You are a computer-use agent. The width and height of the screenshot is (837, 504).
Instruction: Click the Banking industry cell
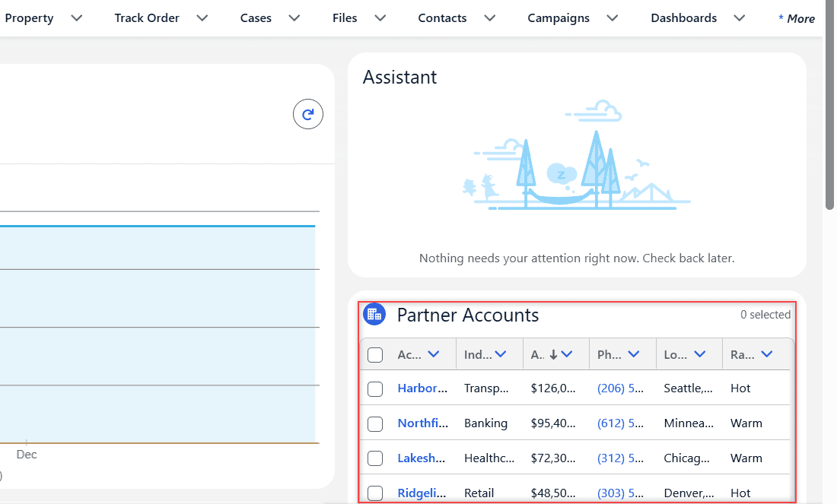(485, 423)
